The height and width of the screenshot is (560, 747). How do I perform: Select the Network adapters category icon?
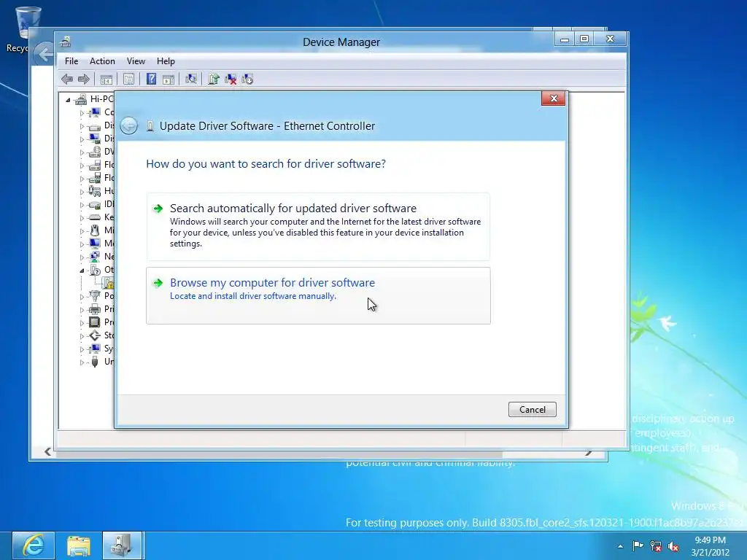pos(95,257)
